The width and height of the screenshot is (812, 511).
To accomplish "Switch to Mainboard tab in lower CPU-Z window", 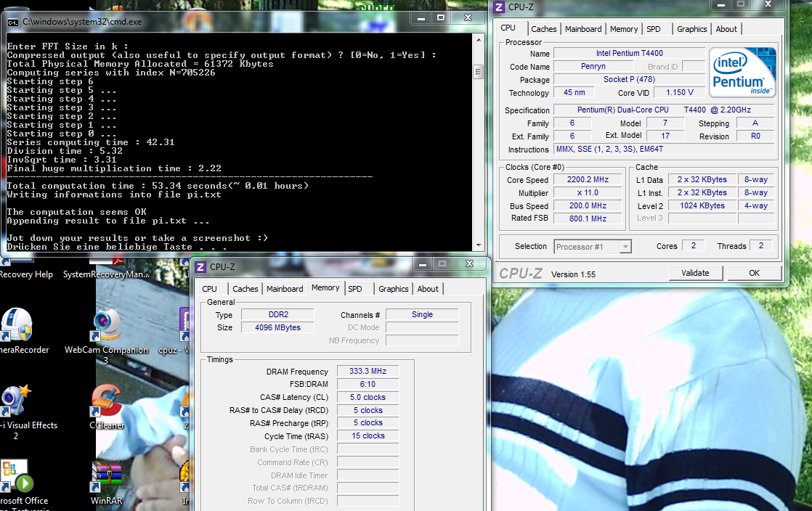I will [285, 289].
